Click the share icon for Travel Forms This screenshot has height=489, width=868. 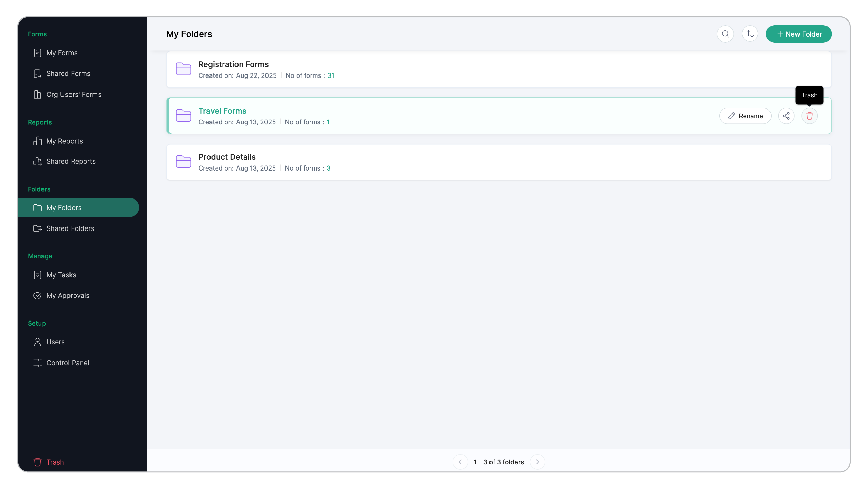[x=786, y=116]
